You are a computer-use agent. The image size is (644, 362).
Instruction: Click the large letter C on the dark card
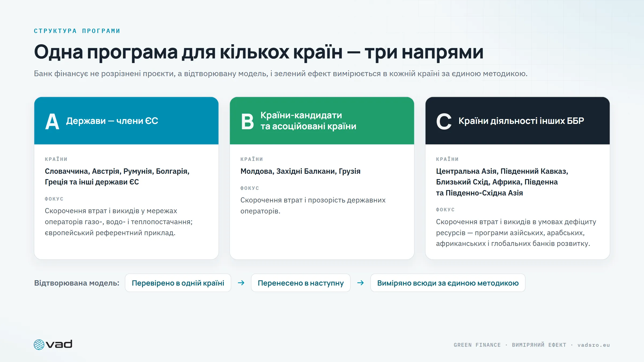pos(444,121)
